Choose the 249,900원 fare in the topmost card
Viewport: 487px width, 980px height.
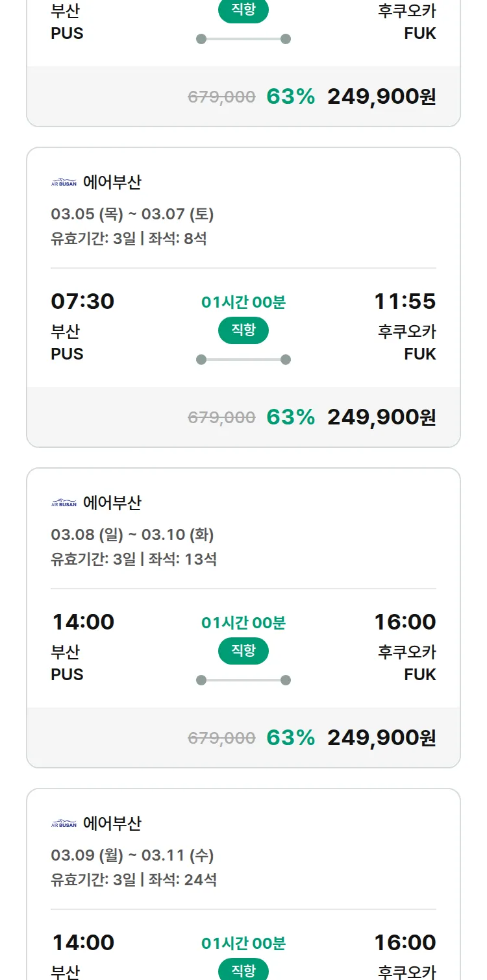[381, 97]
